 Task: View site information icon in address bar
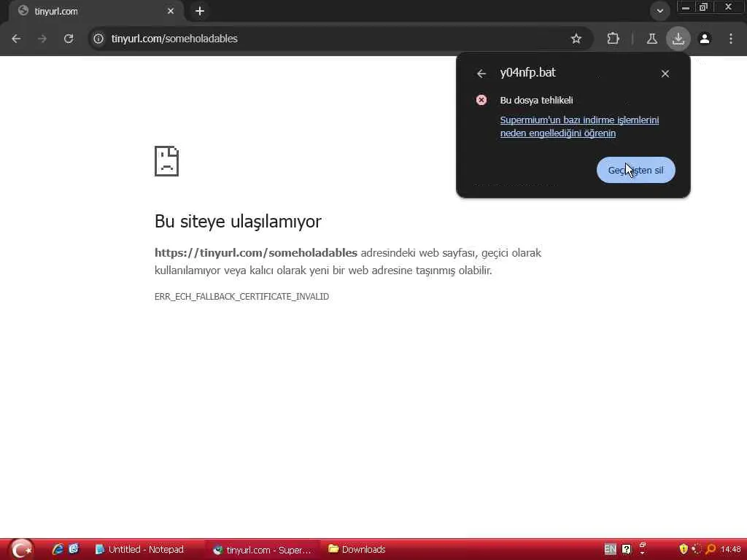point(98,39)
